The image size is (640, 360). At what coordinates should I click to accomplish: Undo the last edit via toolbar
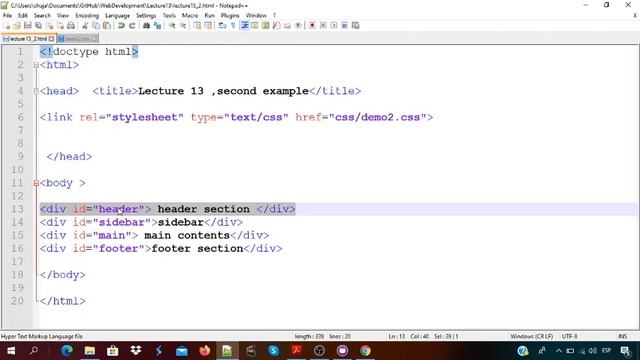tap(121, 26)
